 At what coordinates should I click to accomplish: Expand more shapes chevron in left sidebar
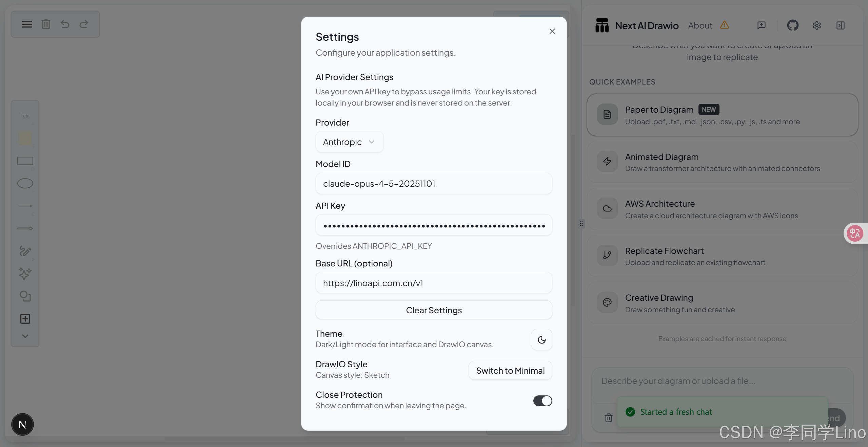pos(25,336)
